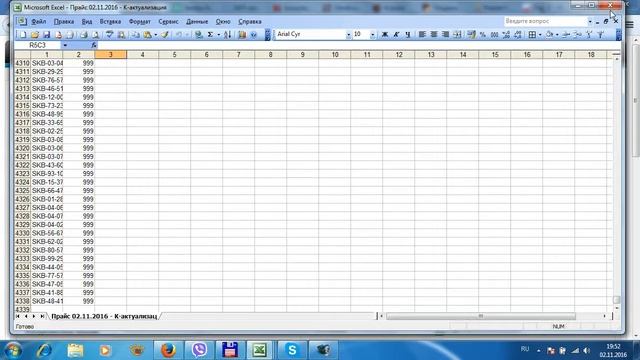Image resolution: width=640 pixels, height=360 pixels.
Task: Open the Данные menu
Action: 197,22
